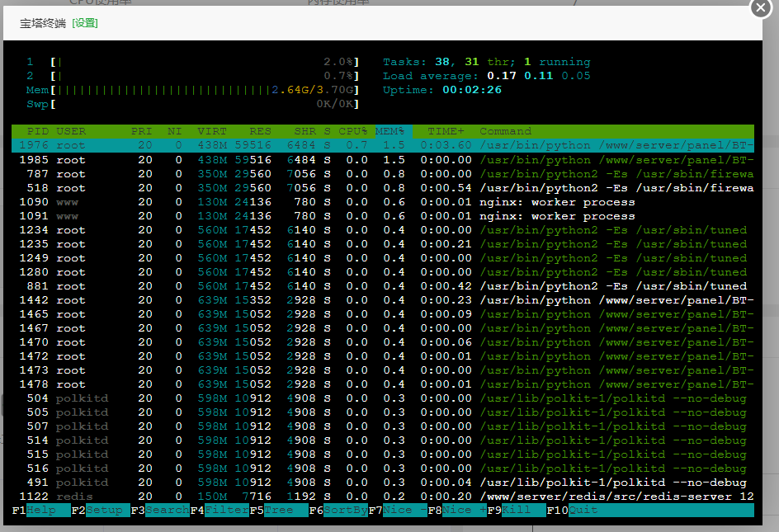
Task: Open F2 Setup in footer bar
Action: pyautogui.click(x=101, y=511)
